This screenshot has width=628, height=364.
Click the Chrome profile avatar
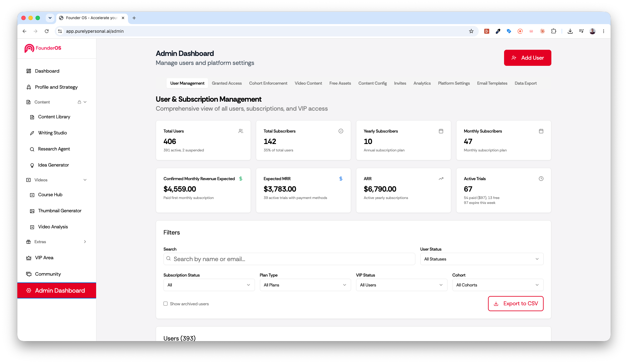[592, 31]
